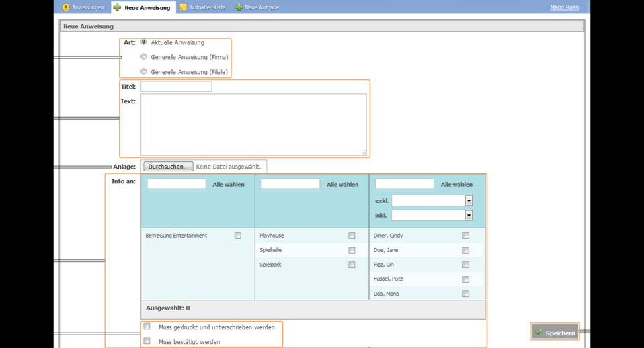644x348 pixels.
Task: Click the green plus icon of Neue Aufgabe
Action: [239, 7]
